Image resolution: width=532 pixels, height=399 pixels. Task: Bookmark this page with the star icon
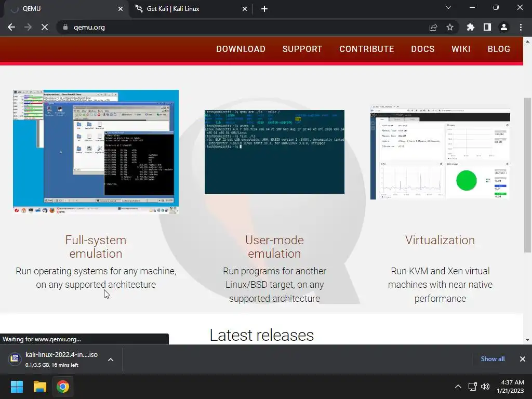pos(450,27)
